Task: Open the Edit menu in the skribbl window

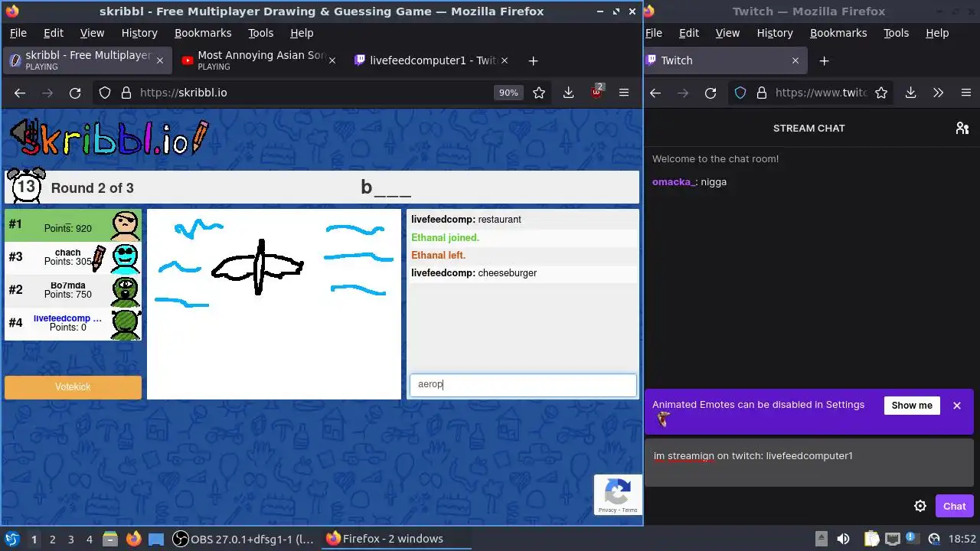Action: (x=54, y=33)
